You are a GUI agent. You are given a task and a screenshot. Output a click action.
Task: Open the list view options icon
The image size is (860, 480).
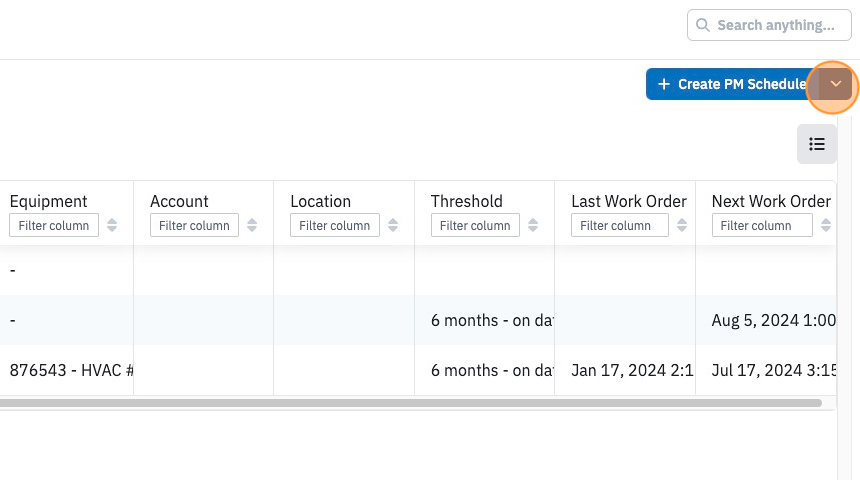(817, 144)
